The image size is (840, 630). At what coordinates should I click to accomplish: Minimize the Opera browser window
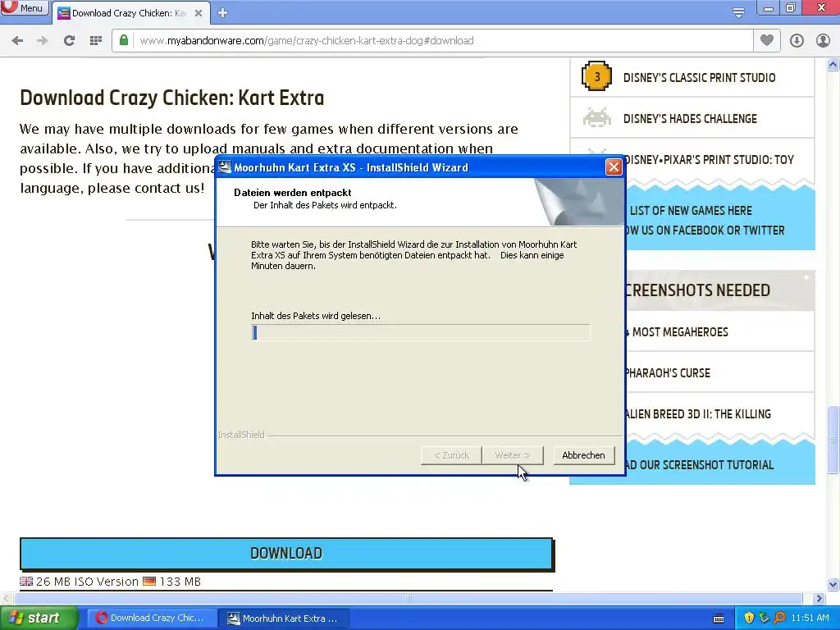[769, 8]
